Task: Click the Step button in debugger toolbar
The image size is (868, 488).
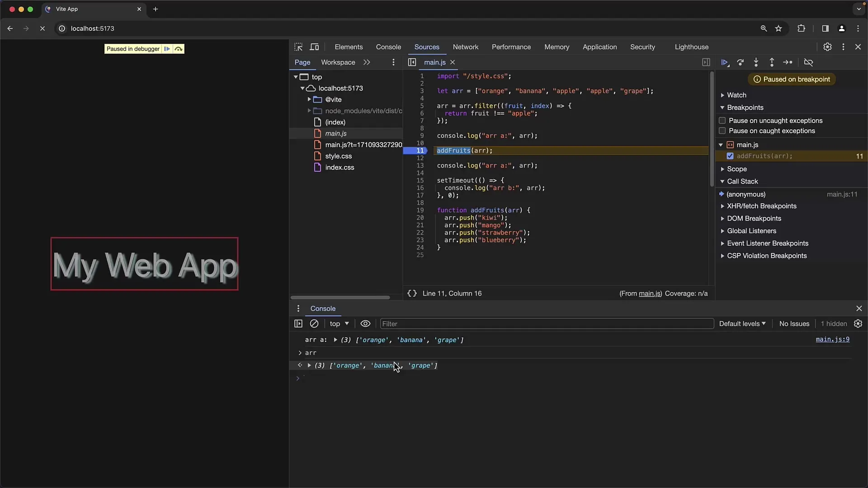Action: tap(788, 62)
